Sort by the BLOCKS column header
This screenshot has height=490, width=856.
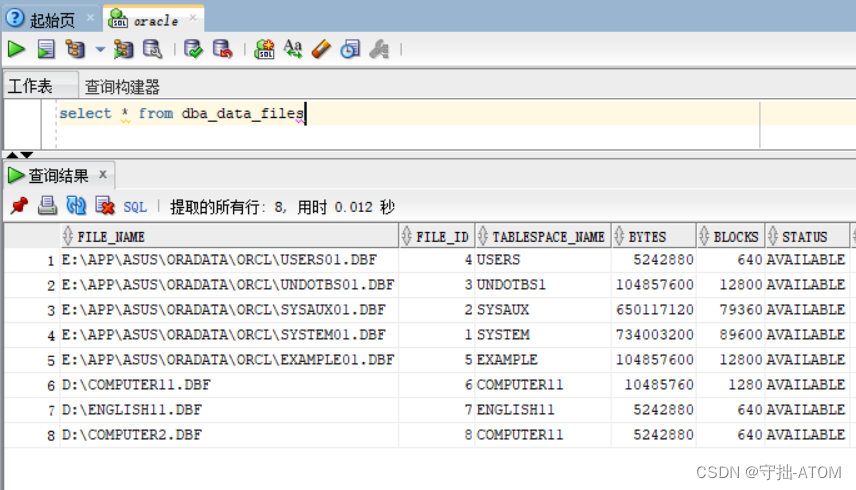pos(730,236)
